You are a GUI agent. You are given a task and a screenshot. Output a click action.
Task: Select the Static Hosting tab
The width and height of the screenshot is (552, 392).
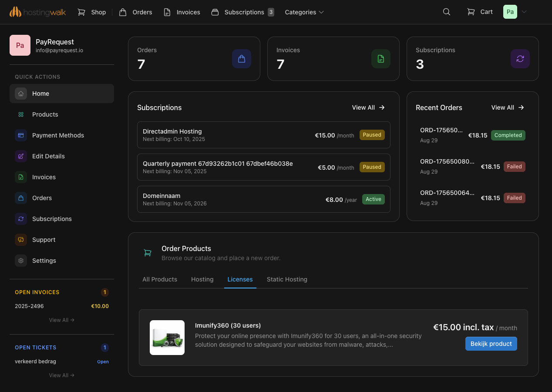[x=287, y=279]
